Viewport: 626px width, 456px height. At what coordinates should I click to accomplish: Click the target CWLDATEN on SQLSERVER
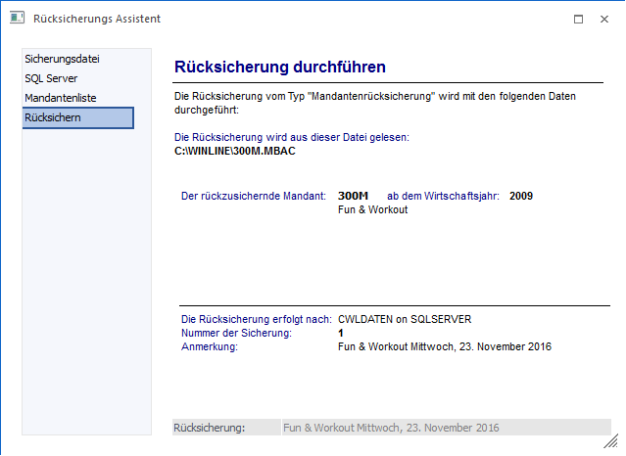405,319
